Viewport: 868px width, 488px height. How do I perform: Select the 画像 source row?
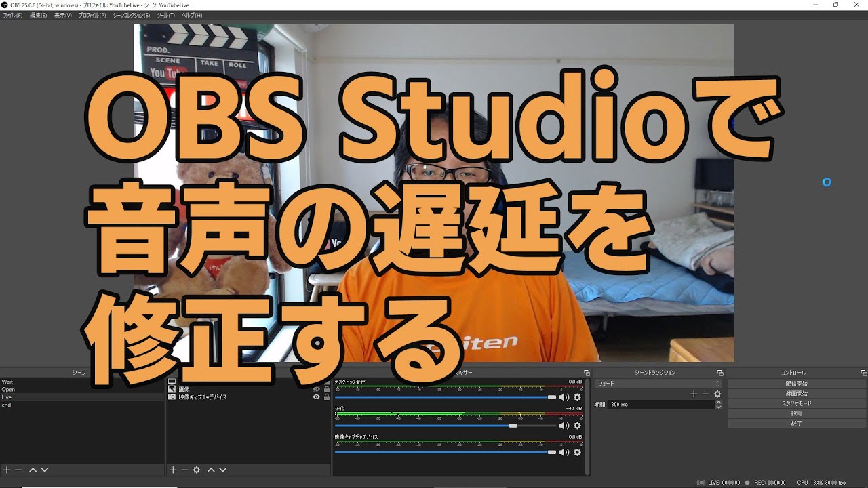[x=248, y=389]
